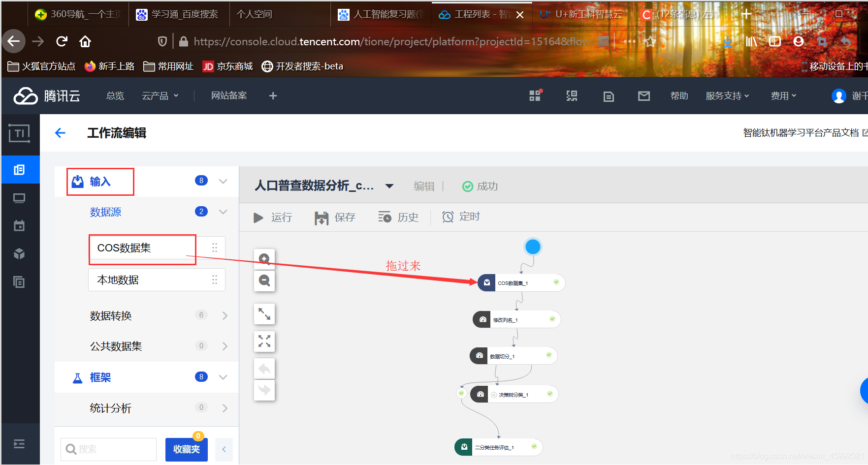The width and height of the screenshot is (868, 465).
Task: Open the monitor icon in left sidebar
Action: coord(19,198)
